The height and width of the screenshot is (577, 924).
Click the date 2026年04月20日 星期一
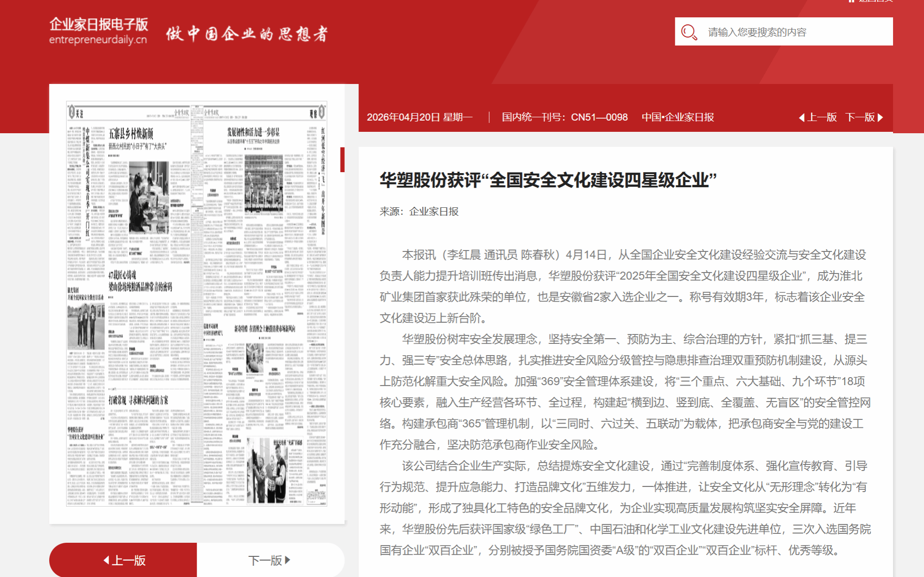[x=420, y=117]
